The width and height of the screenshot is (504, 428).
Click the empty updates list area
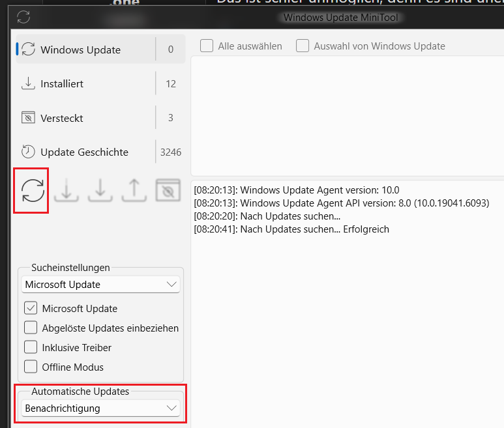348,115
